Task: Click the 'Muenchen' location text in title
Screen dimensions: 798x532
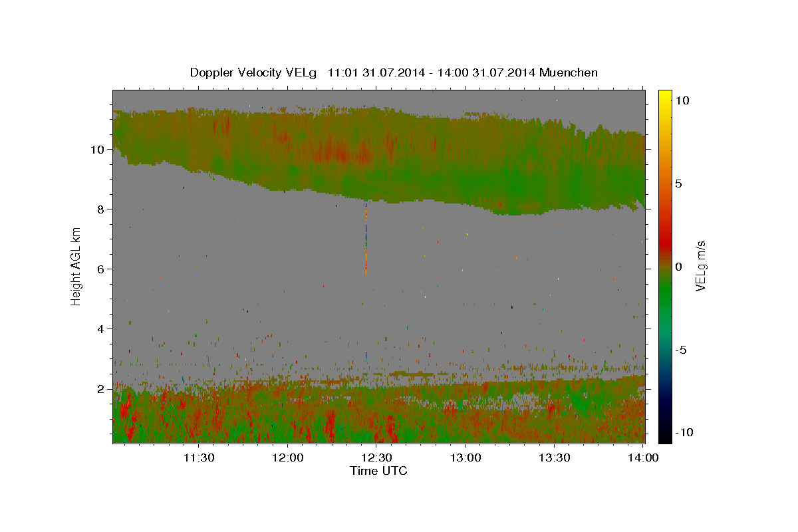Action: click(569, 72)
